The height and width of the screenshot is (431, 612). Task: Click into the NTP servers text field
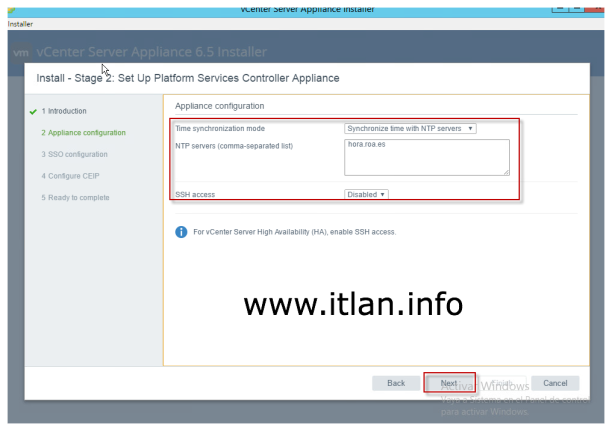tap(426, 157)
